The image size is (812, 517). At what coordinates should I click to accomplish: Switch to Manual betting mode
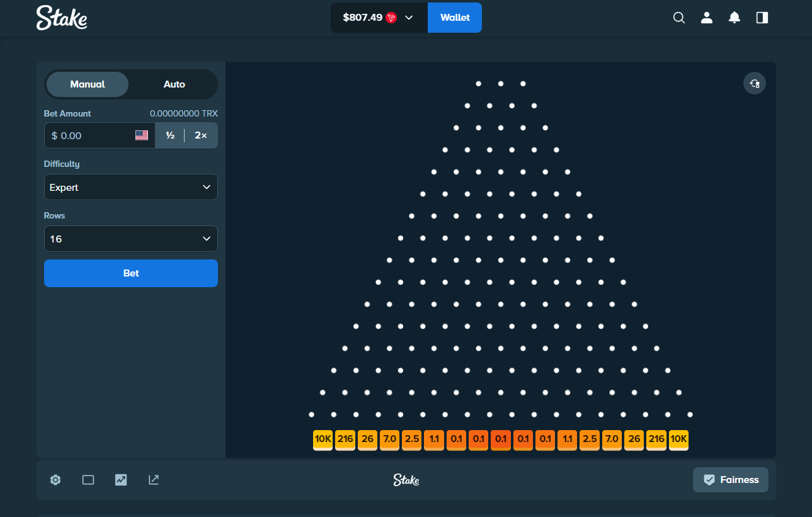[x=88, y=84]
